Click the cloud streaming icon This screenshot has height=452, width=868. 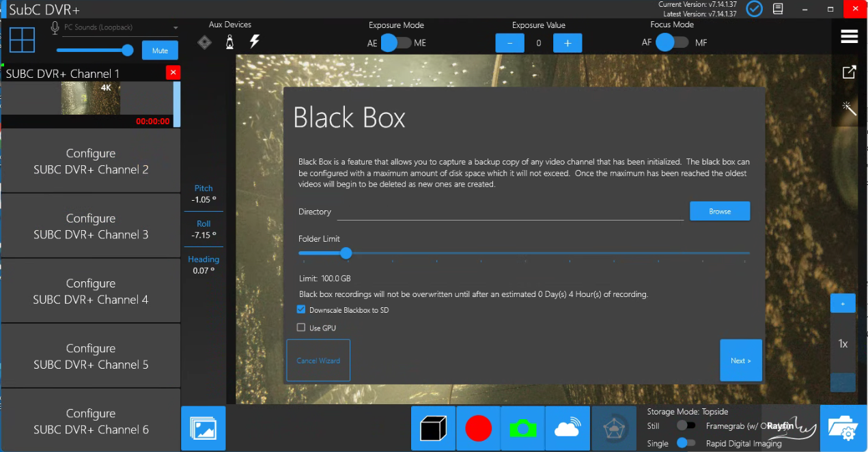568,429
